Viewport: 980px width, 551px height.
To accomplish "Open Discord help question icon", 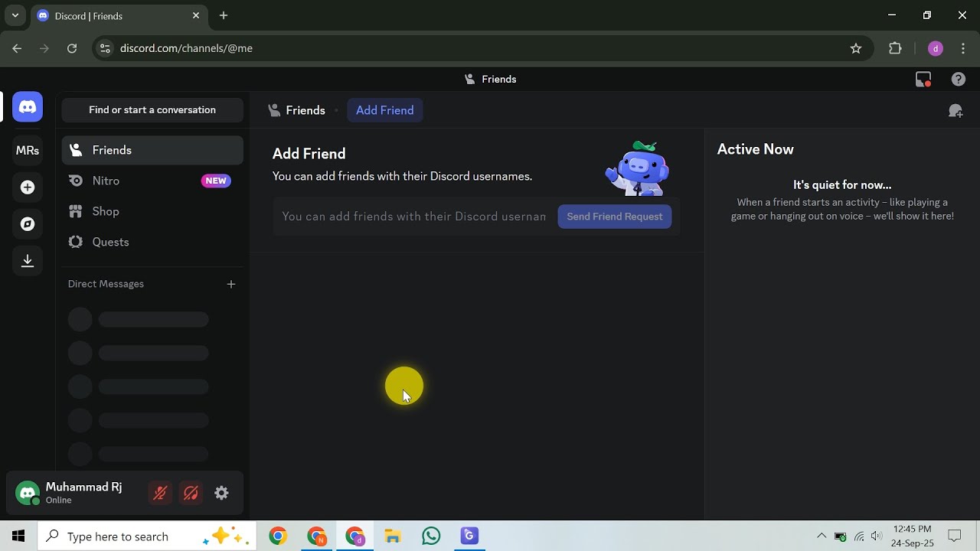I will click(959, 79).
